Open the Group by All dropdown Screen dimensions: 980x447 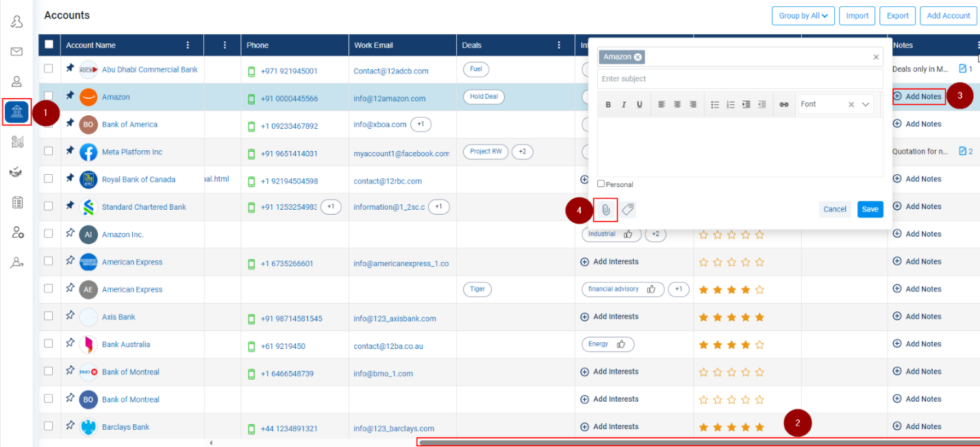click(803, 16)
